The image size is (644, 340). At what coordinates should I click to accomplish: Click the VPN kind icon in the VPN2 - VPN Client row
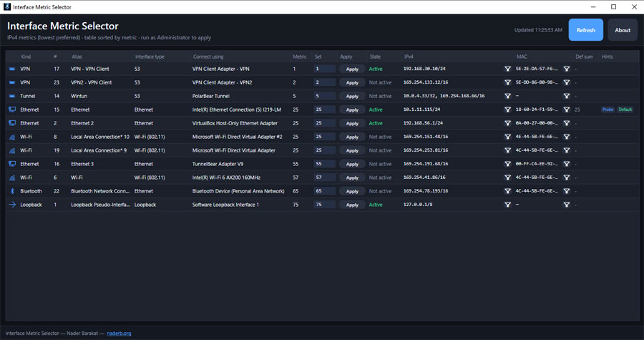point(12,82)
